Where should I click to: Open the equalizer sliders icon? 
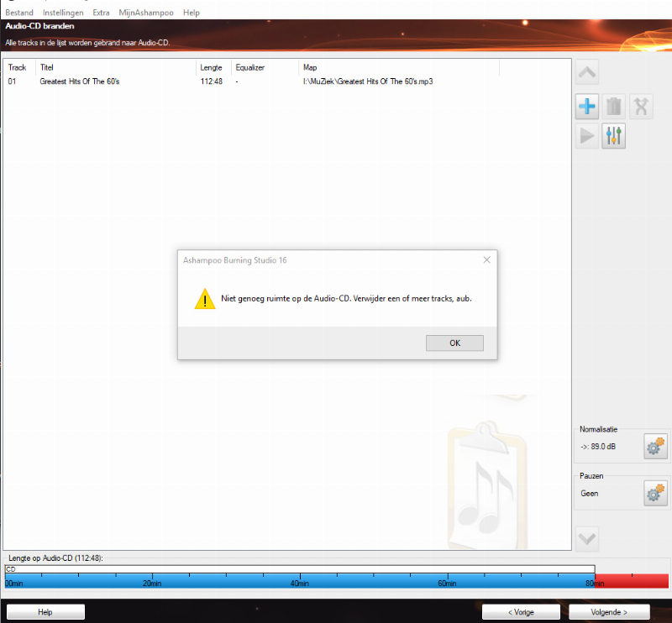[x=614, y=136]
